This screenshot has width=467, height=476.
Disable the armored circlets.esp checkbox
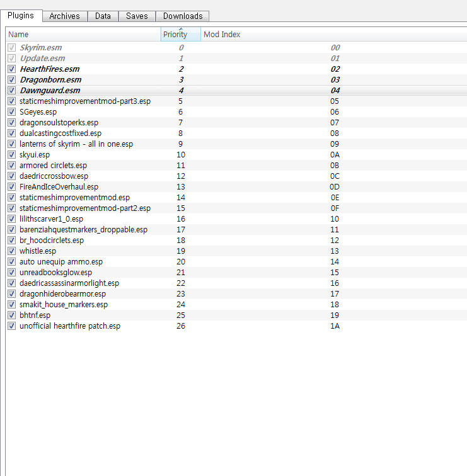click(x=11, y=166)
